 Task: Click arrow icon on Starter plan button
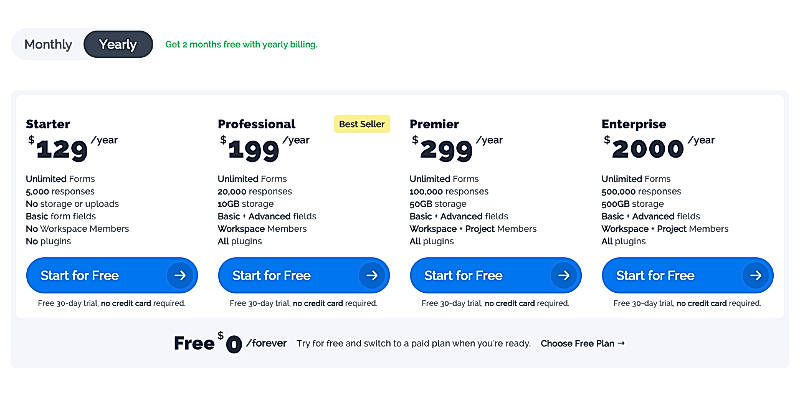[178, 275]
